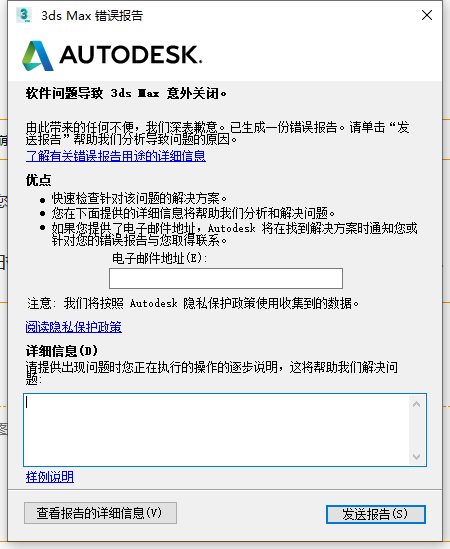Click the 详细信息(D) heading label
450x549 pixels.
[62, 350]
